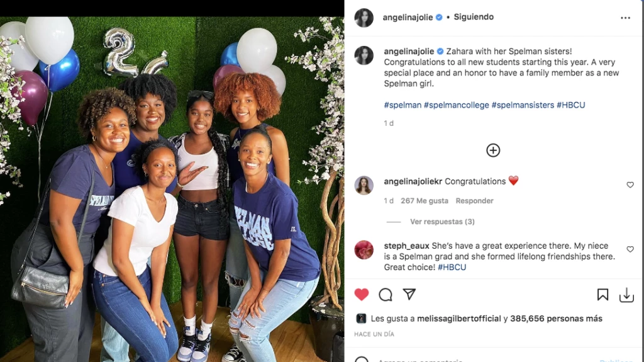
Task: Unlike the post with red heart
Action: pyautogui.click(x=362, y=295)
